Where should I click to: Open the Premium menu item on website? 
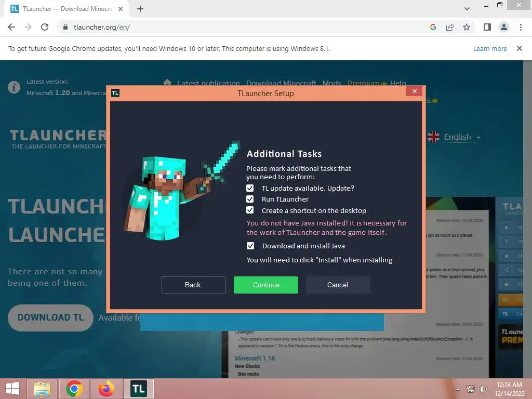point(367,83)
